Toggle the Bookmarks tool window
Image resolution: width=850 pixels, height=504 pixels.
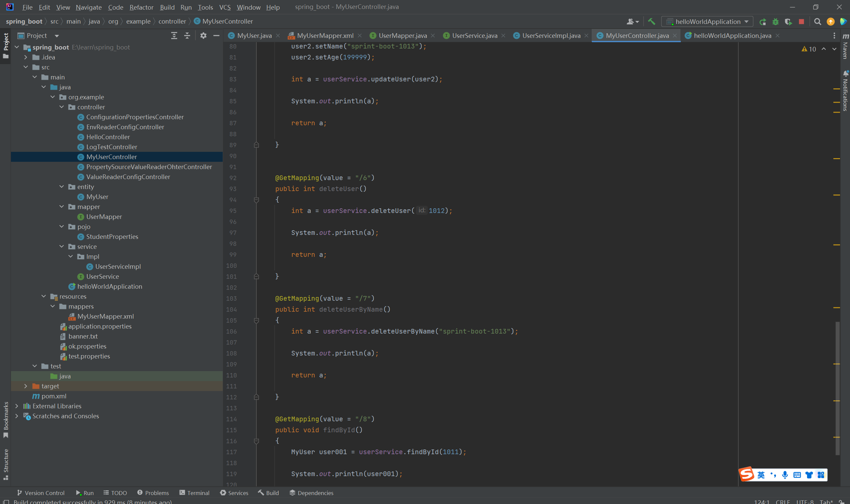(x=6, y=419)
